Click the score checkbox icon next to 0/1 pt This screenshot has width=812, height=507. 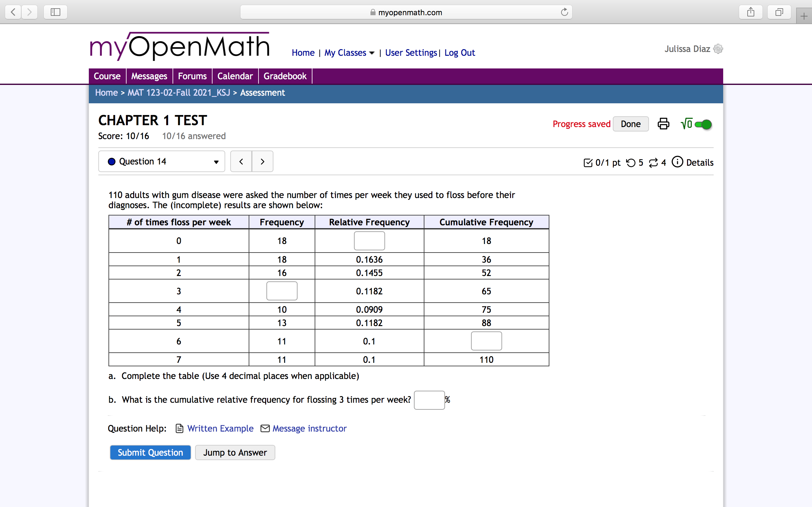coord(588,162)
